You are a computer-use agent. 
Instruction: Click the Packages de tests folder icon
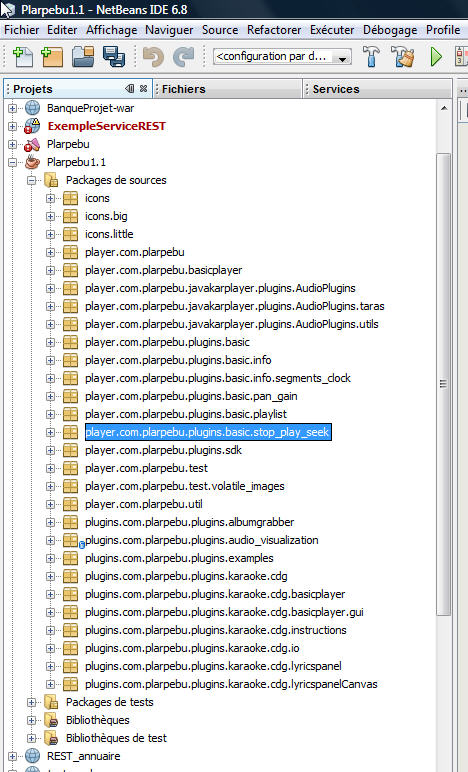click(51, 702)
